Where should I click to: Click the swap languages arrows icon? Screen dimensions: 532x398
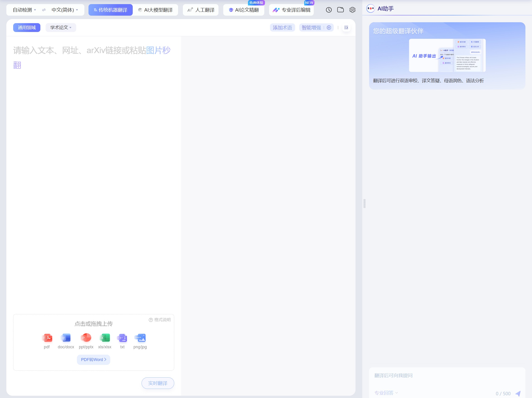[x=44, y=10]
